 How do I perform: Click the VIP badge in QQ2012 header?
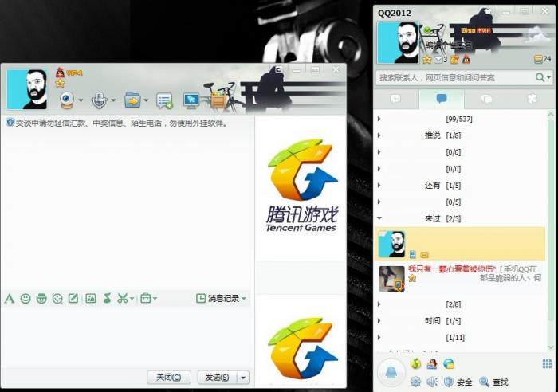coord(484,30)
